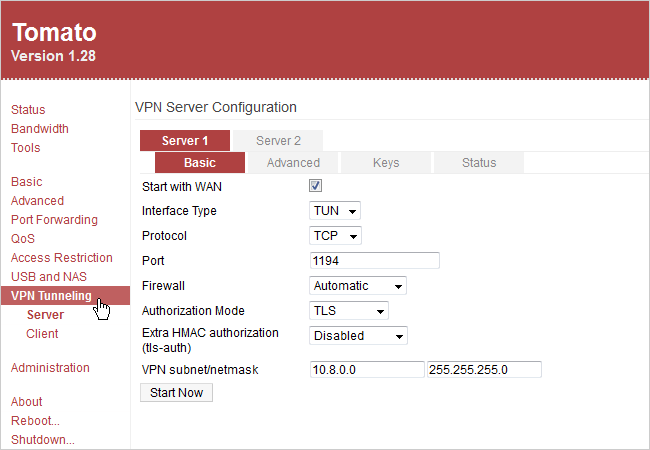Click the Port label
650x450 pixels.
(x=153, y=261)
